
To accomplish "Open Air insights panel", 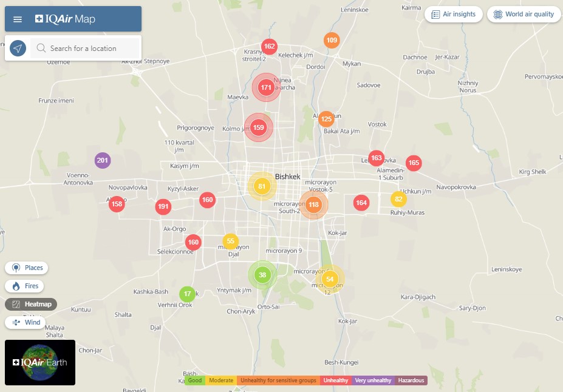I will 454,14.
